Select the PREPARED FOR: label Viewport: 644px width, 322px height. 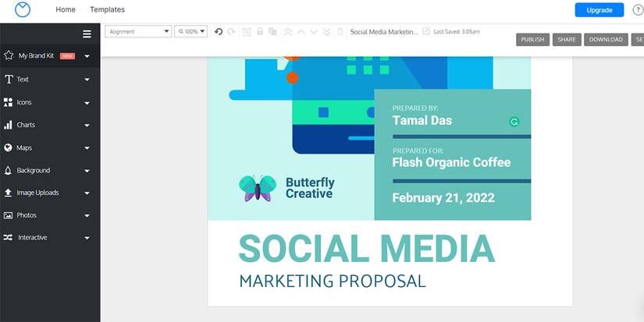418,151
